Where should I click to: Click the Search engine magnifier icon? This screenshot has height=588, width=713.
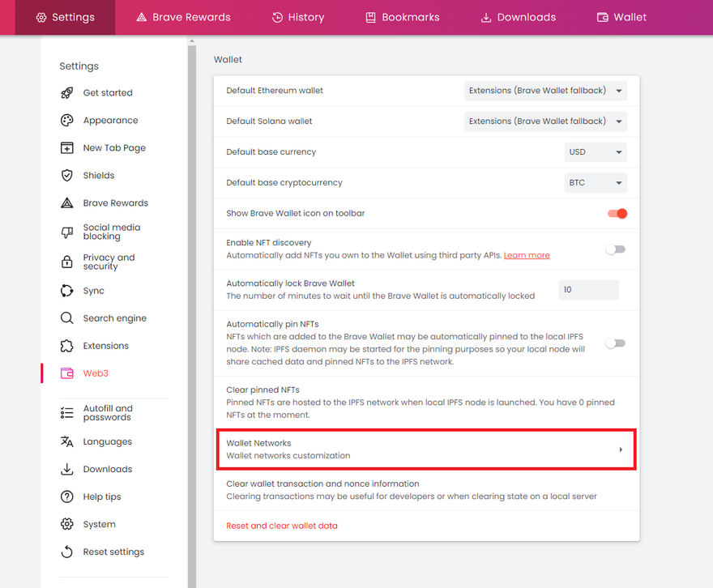(x=67, y=318)
